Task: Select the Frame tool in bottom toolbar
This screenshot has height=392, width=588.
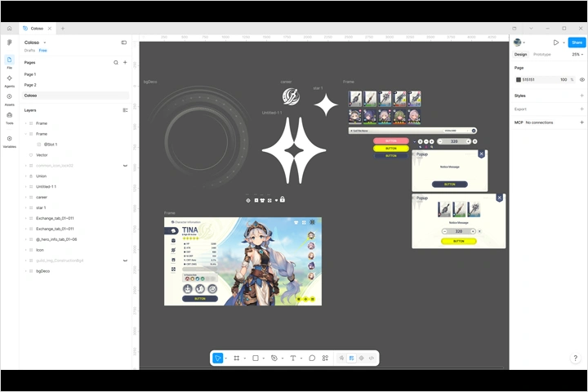Action: pyautogui.click(x=236, y=359)
